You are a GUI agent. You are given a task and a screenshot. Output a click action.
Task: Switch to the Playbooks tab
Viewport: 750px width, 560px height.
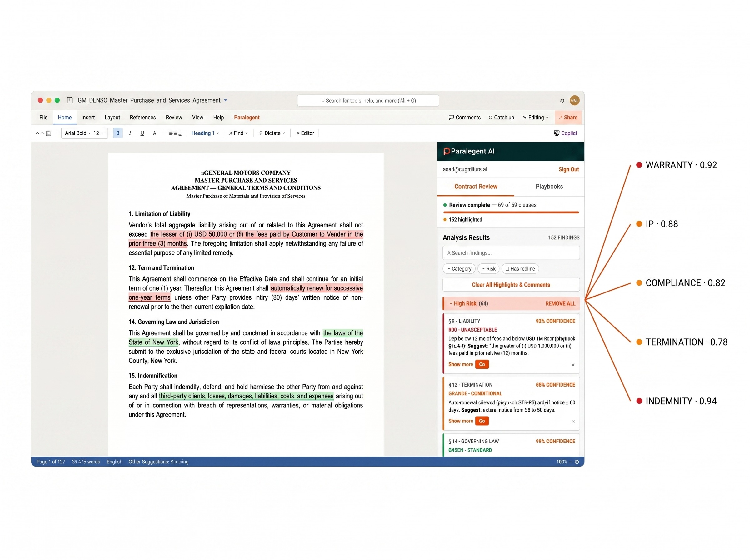pyautogui.click(x=549, y=187)
